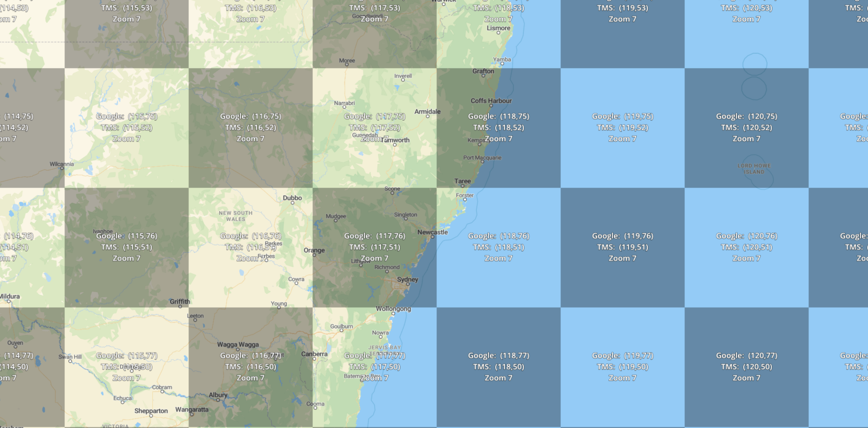
Task: Select the Narrabri label
Action: click(x=344, y=103)
